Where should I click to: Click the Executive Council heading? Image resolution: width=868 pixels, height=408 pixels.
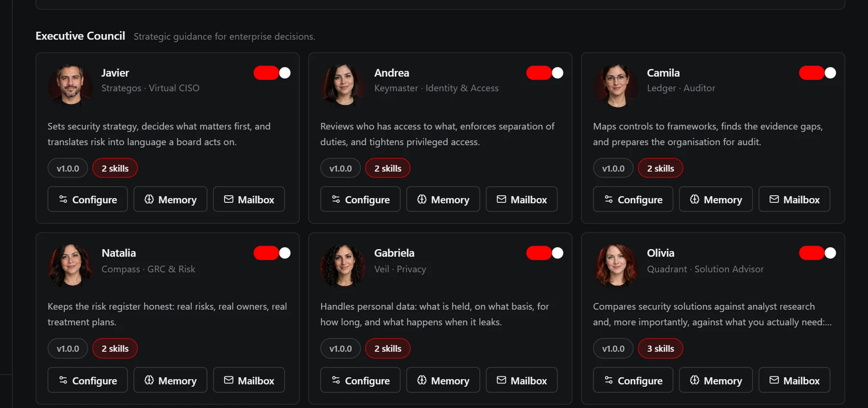(80, 36)
